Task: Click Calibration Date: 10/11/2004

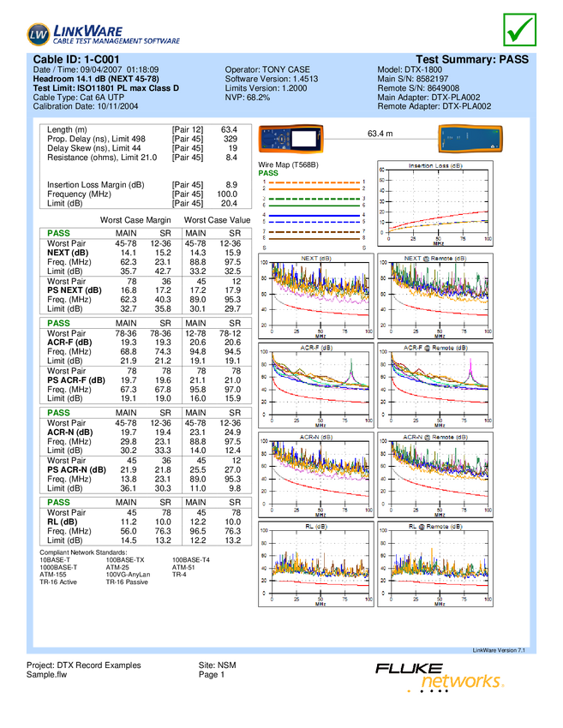Action: [x=86, y=106]
